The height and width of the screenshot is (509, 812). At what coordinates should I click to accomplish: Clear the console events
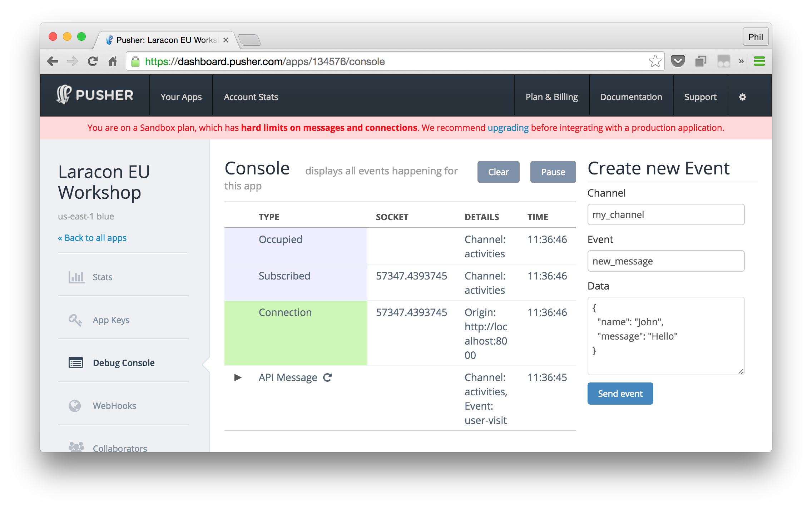pos(499,172)
